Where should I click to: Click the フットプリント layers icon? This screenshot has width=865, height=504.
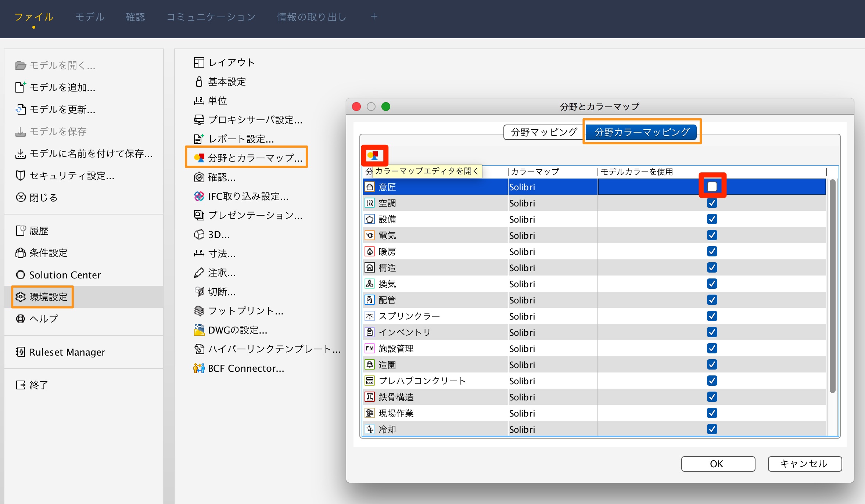click(x=199, y=311)
